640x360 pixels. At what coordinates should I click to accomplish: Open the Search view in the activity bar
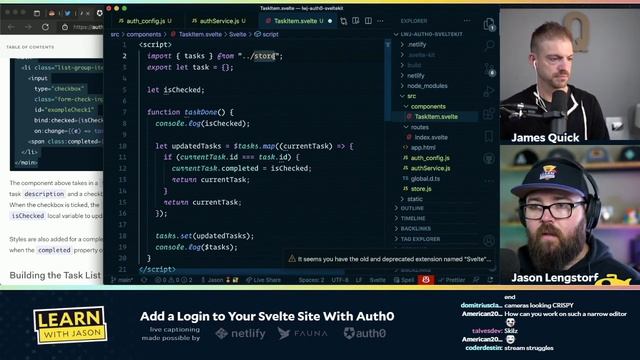click(489, 46)
